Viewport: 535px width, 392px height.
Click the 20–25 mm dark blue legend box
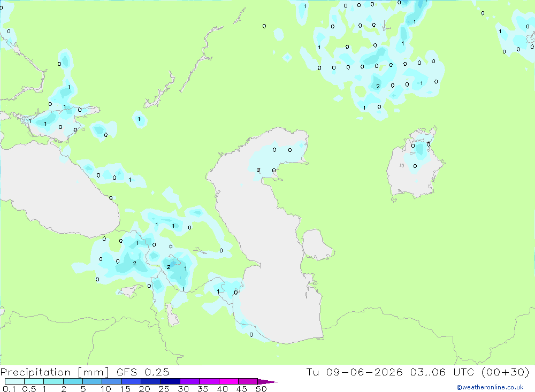pyautogui.click(x=150, y=381)
